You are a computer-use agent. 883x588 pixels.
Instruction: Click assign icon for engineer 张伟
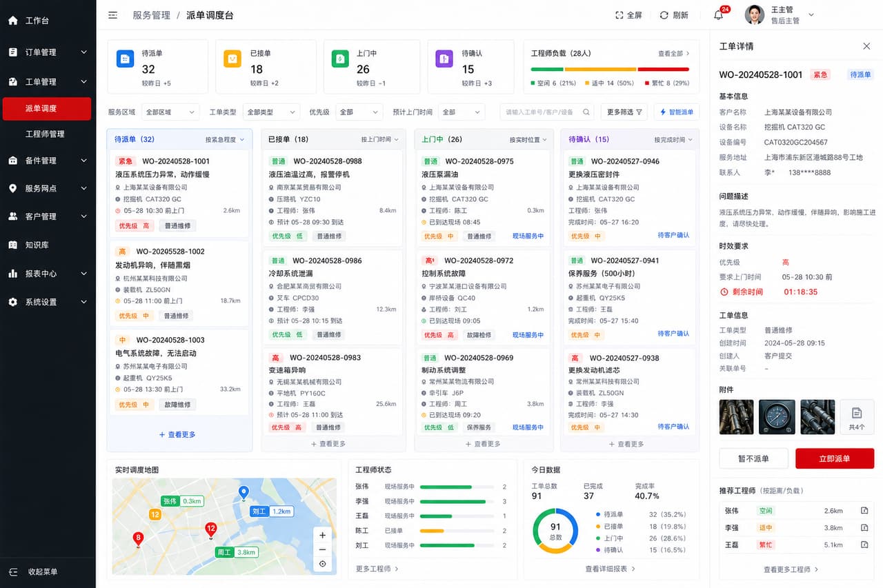864,511
